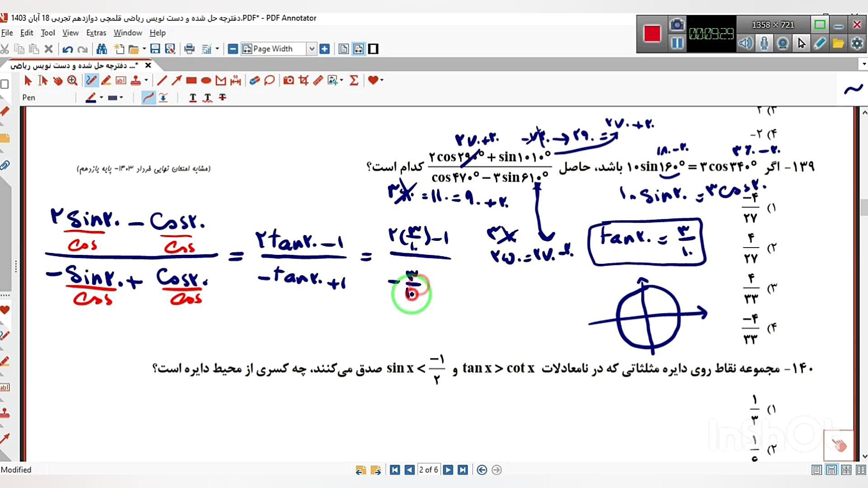The height and width of the screenshot is (488, 868).
Task: Open the Tool menu
Action: click(47, 33)
